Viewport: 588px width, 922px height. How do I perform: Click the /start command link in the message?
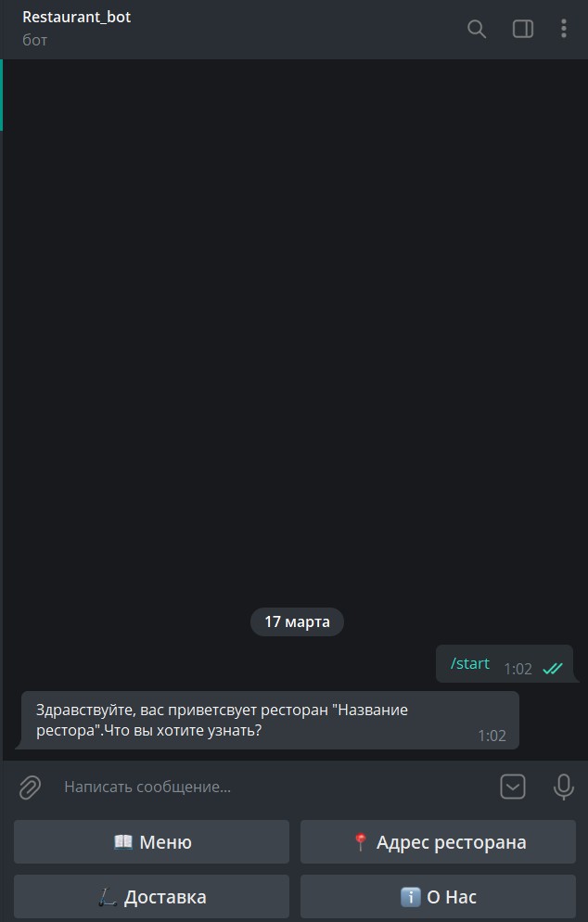[470, 663]
